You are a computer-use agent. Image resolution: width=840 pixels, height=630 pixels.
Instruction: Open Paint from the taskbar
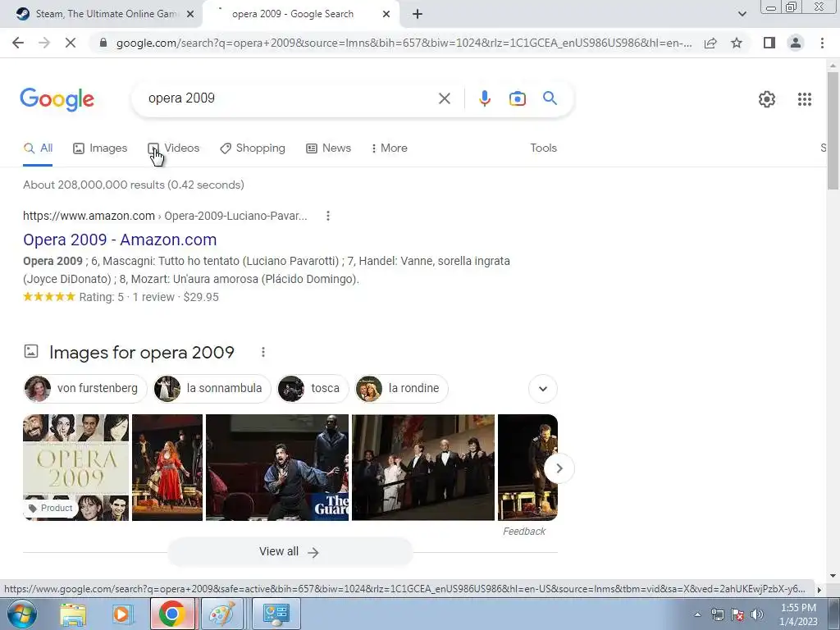pyautogui.click(x=221, y=614)
